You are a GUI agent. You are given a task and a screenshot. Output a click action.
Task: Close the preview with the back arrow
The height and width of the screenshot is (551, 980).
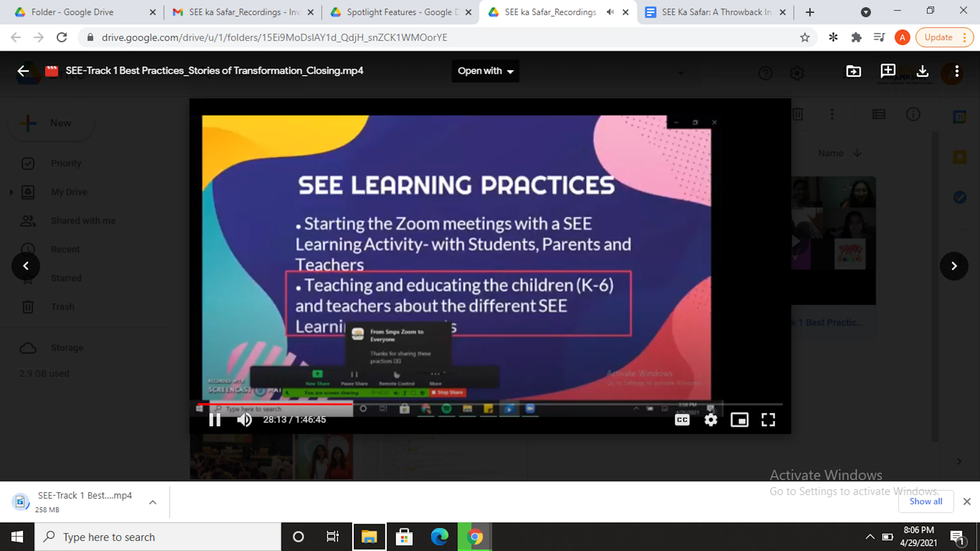pyautogui.click(x=23, y=71)
